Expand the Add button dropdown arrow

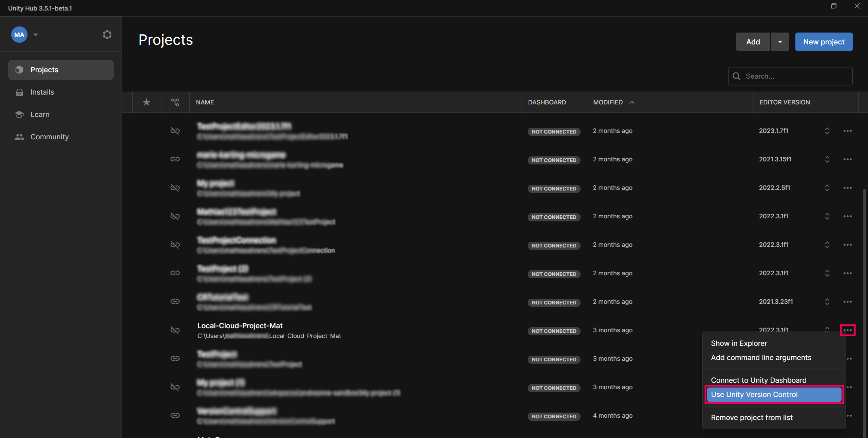point(780,42)
